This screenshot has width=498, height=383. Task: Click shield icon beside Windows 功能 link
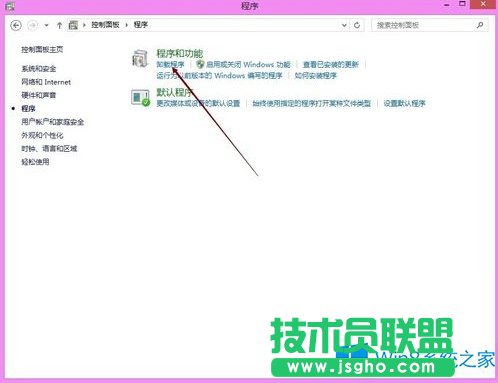tap(200, 64)
